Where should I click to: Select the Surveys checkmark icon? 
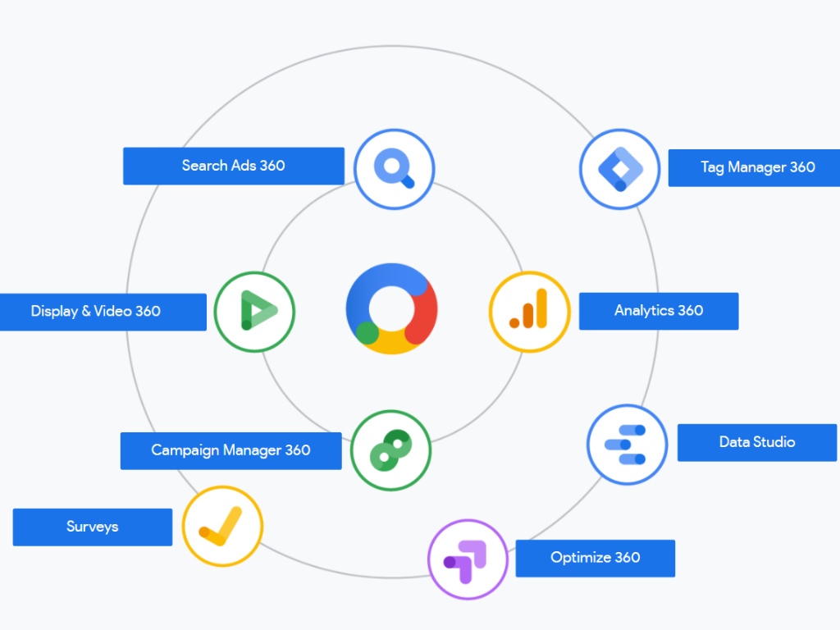(222, 527)
